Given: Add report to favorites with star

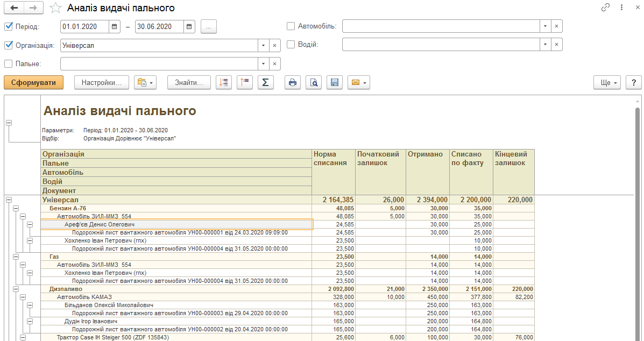Looking at the screenshot, I should (55, 8).
